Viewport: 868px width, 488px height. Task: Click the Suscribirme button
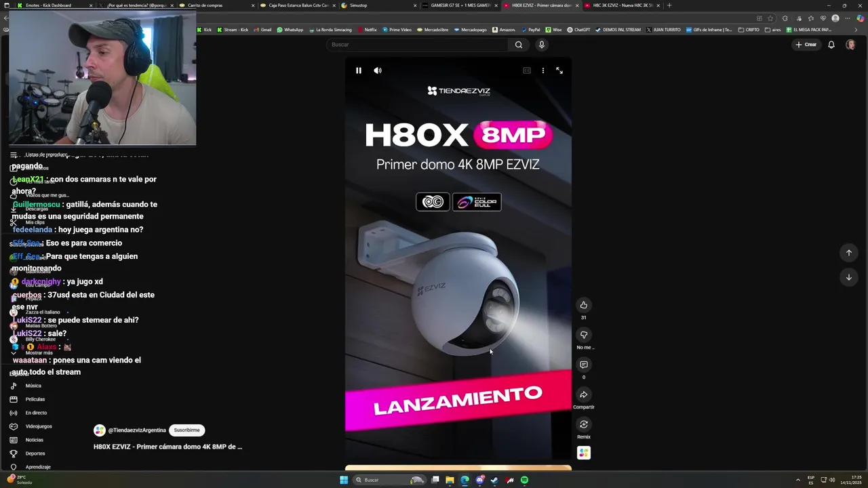(186, 430)
